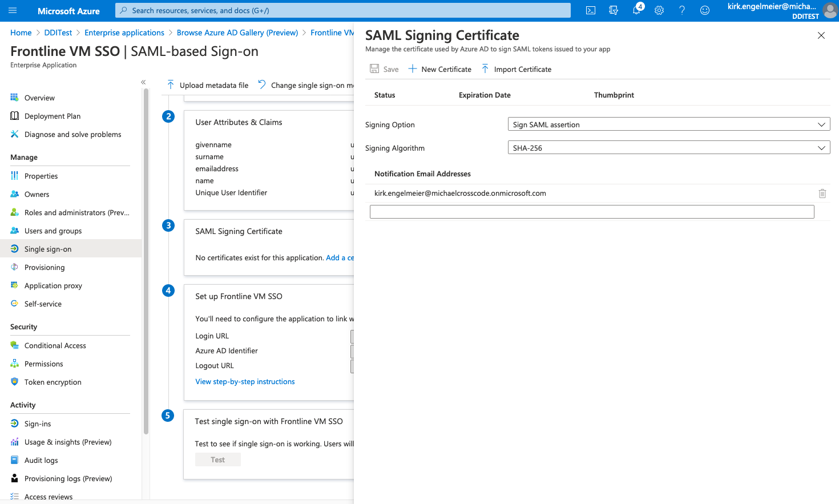
Task: Collapse the left navigation pane
Action: 143,82
